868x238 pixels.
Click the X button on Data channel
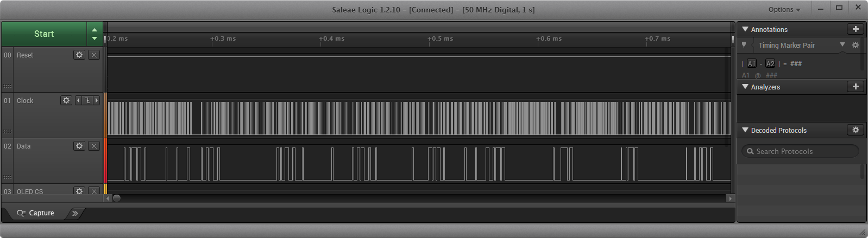pos(94,146)
